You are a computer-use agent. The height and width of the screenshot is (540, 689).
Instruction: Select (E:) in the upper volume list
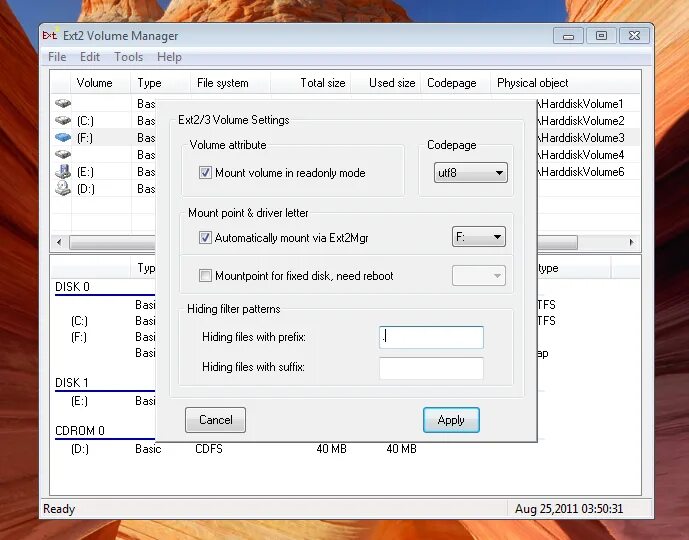85,172
